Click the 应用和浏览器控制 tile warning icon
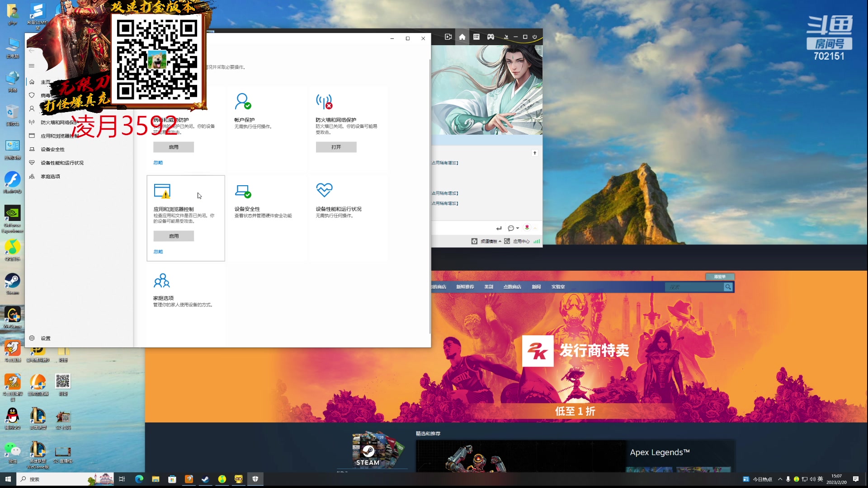The image size is (868, 488). [162, 191]
